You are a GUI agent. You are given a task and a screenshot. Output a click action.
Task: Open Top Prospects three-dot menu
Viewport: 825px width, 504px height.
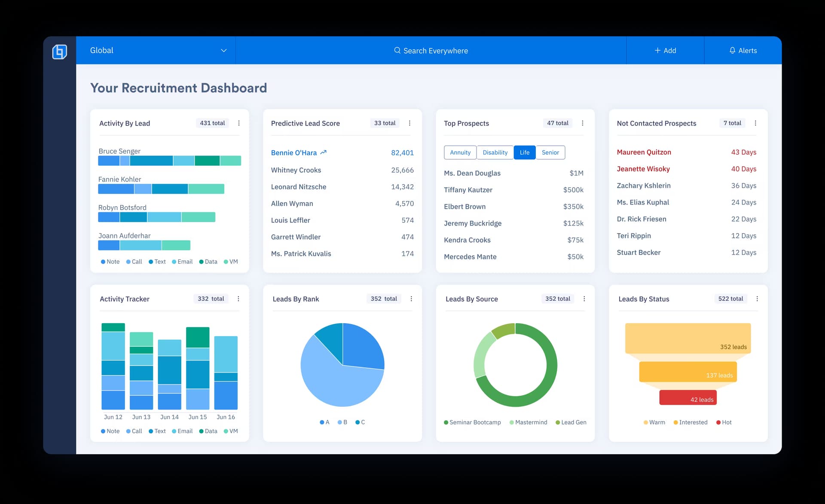583,123
